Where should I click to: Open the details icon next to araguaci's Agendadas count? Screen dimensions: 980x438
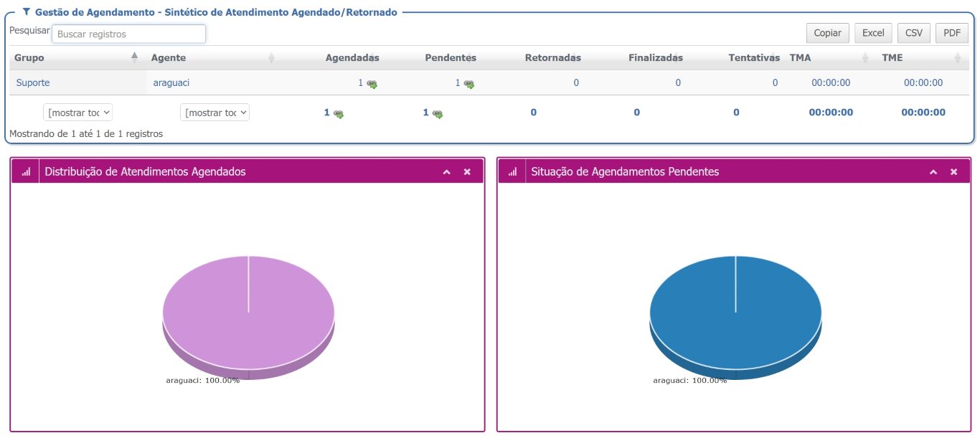coord(372,84)
